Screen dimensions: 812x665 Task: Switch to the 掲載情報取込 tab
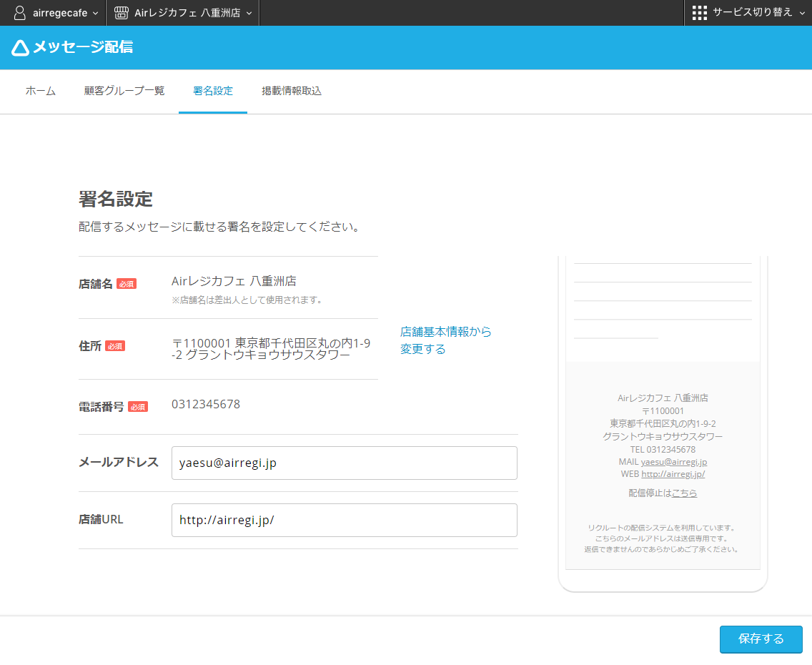(292, 91)
